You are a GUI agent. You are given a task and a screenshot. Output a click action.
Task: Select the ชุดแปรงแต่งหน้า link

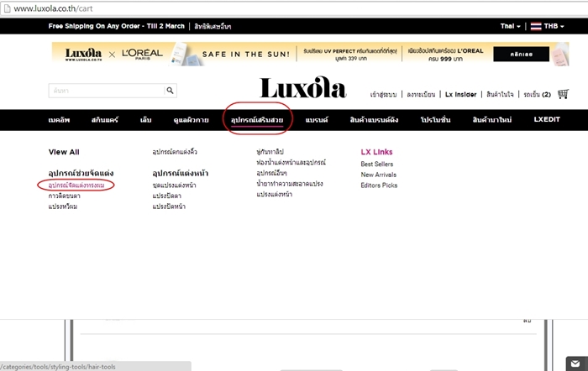[x=174, y=185]
